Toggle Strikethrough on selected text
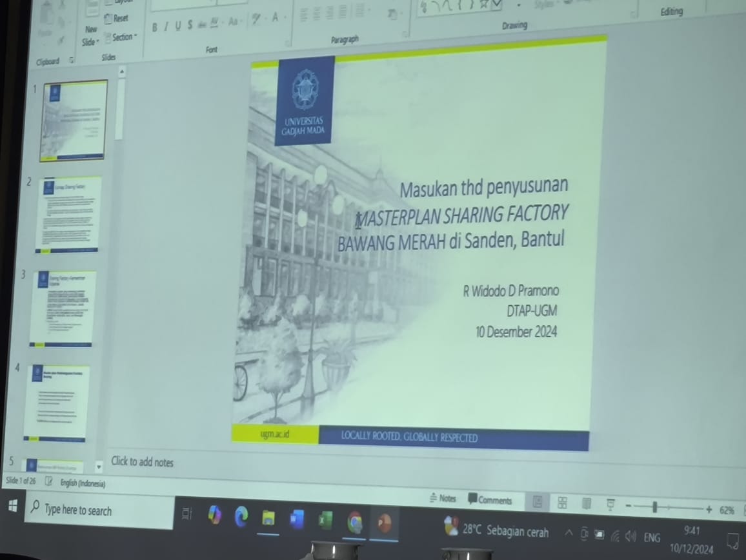Viewport: 746px width, 560px height. [x=202, y=25]
